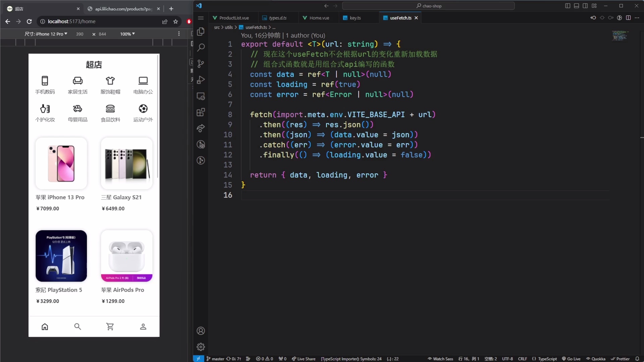Open the Extensions icon in activity bar
Viewport: 644px width, 362px height.
(x=201, y=112)
